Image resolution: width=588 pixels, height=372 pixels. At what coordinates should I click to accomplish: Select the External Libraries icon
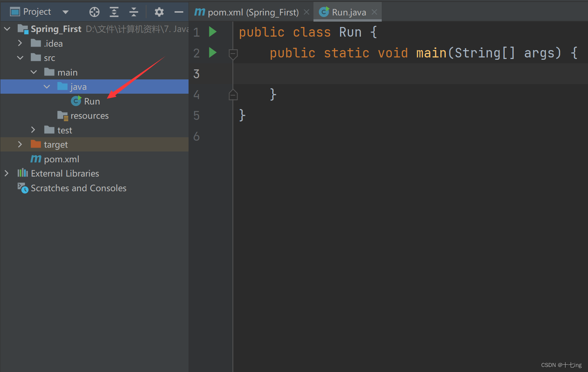[23, 173]
